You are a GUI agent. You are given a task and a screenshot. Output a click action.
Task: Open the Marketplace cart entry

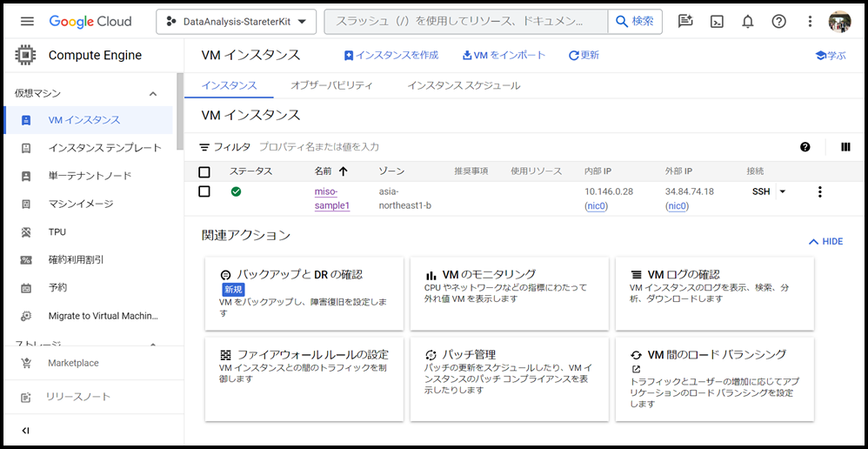click(x=73, y=363)
